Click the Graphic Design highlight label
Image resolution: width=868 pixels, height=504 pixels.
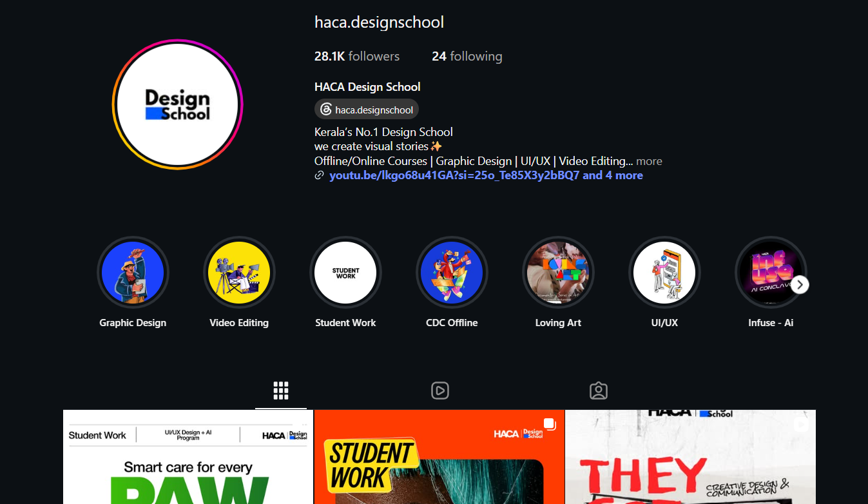(x=133, y=323)
